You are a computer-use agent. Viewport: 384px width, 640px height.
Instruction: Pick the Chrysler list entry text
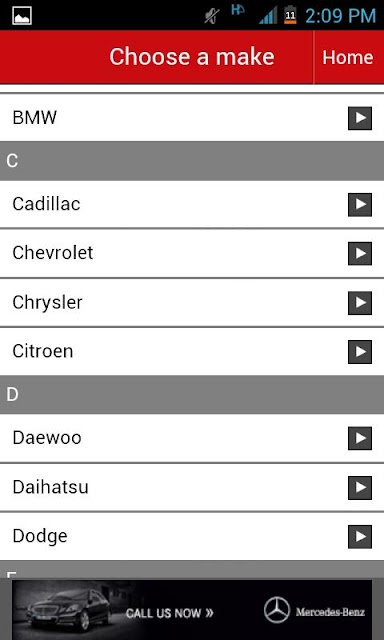[x=47, y=303]
